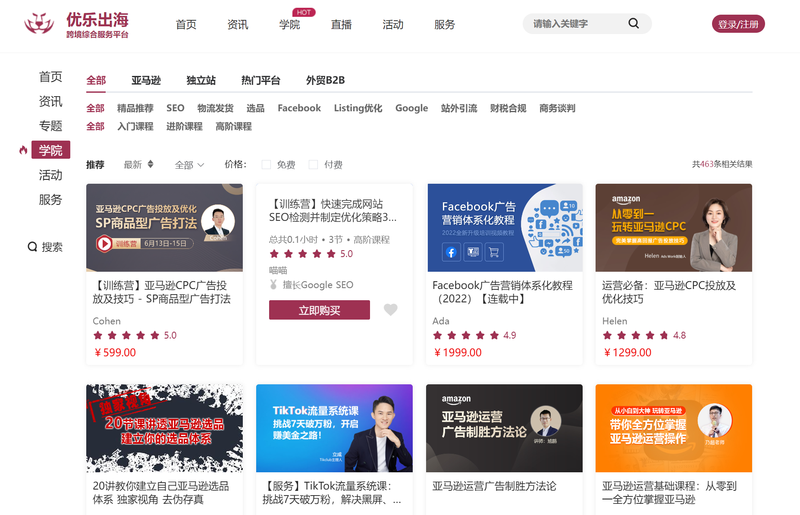The width and height of the screenshot is (800, 515).
Task: Click the 优乐出海 lion logo
Action: pyautogui.click(x=39, y=23)
